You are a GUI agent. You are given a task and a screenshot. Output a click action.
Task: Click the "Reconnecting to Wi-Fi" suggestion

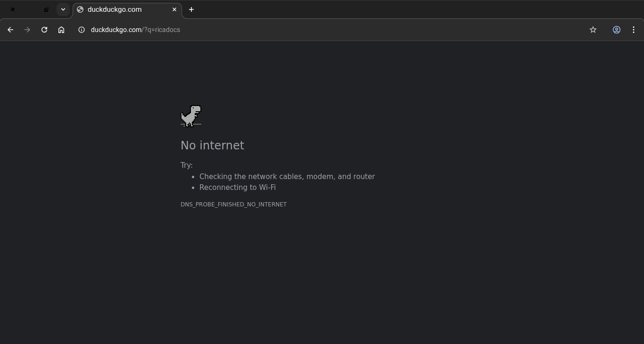click(238, 188)
